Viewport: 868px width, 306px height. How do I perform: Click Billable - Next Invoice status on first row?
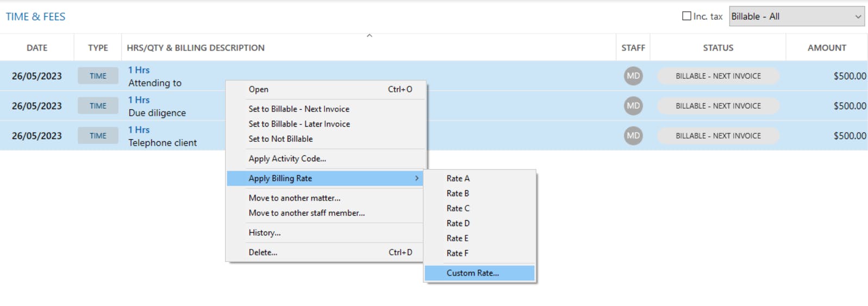coord(718,76)
